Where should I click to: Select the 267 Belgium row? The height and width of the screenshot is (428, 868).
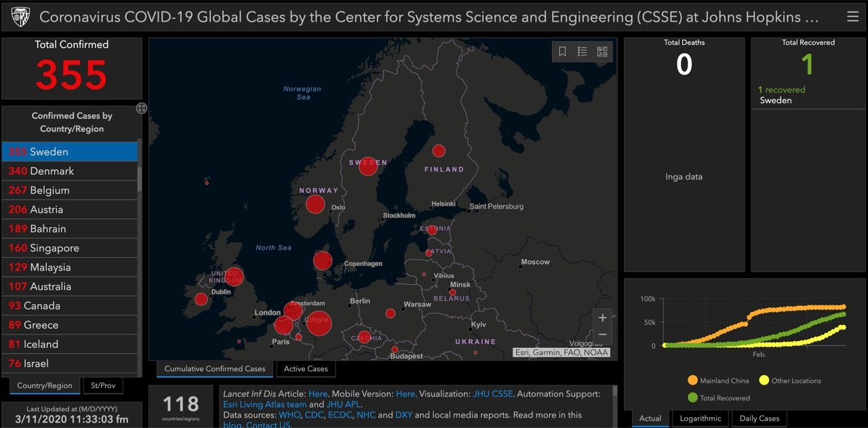[69, 191]
